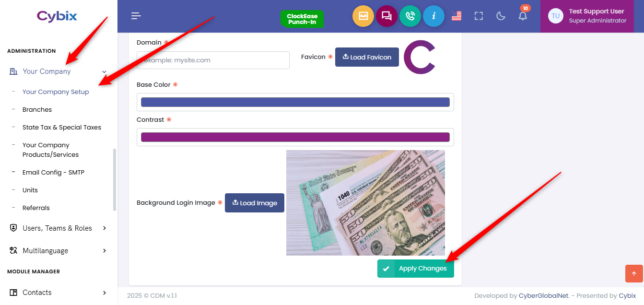Open Branches in the sidebar
This screenshot has width=644, height=305.
tap(37, 110)
